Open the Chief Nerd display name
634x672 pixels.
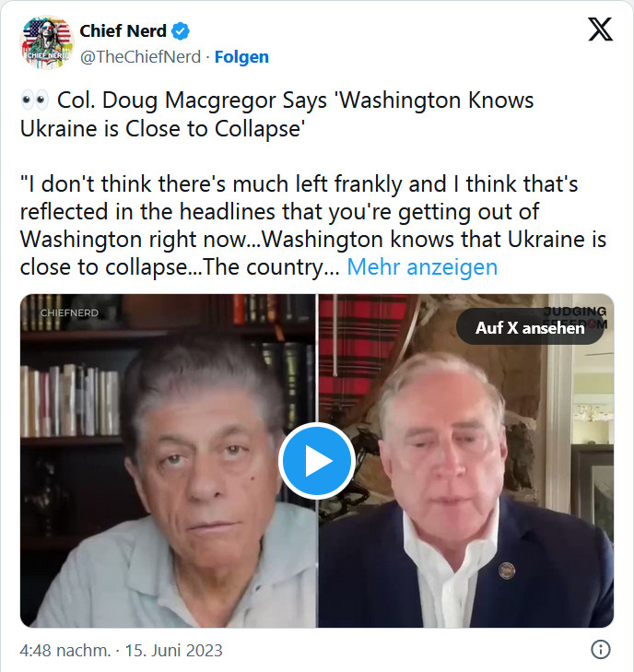(123, 31)
